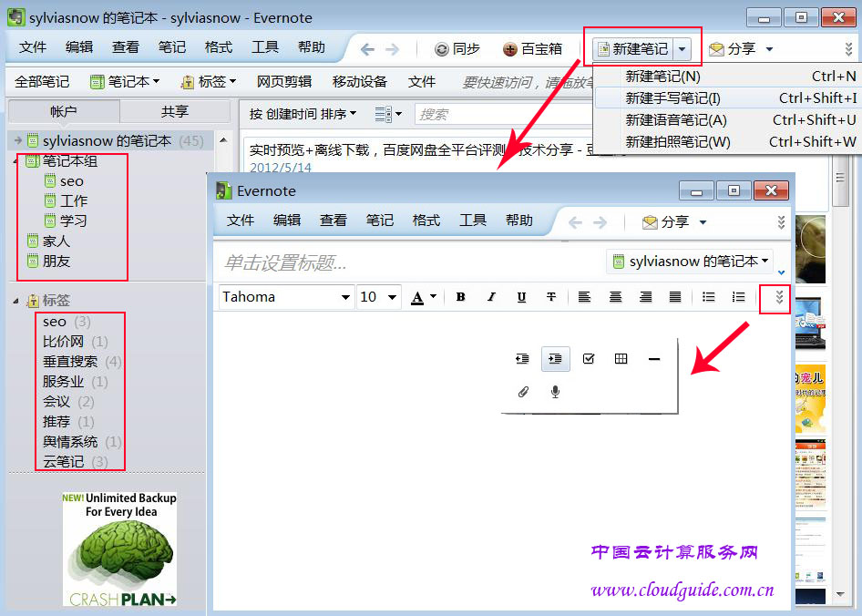This screenshot has width=862, height=616.
Task: Open the 标签 shortcut dropdown
Action: point(209,82)
